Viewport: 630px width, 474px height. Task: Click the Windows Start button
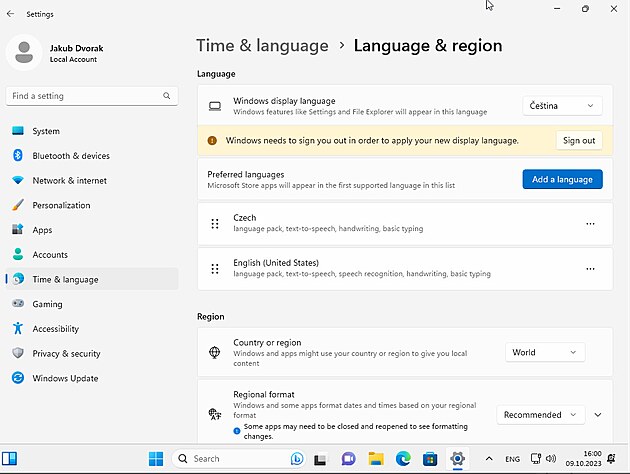(x=156, y=459)
